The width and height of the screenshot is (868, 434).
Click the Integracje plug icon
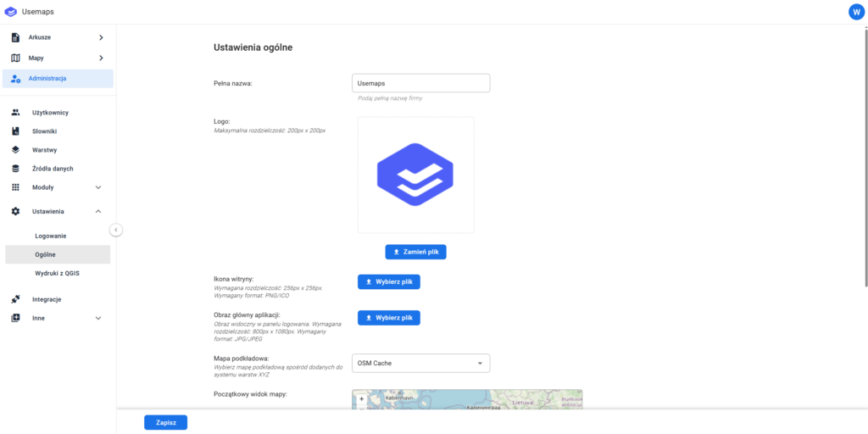[15, 299]
